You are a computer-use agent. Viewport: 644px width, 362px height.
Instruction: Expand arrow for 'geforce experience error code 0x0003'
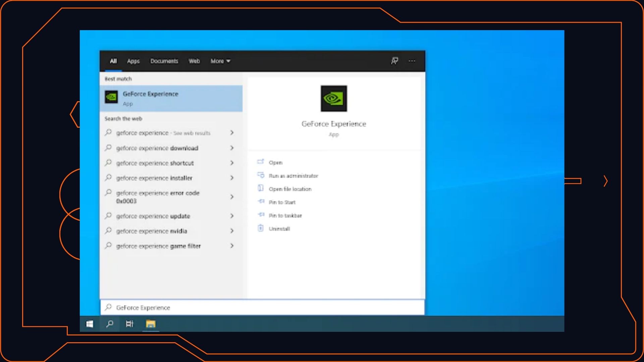[x=232, y=197]
